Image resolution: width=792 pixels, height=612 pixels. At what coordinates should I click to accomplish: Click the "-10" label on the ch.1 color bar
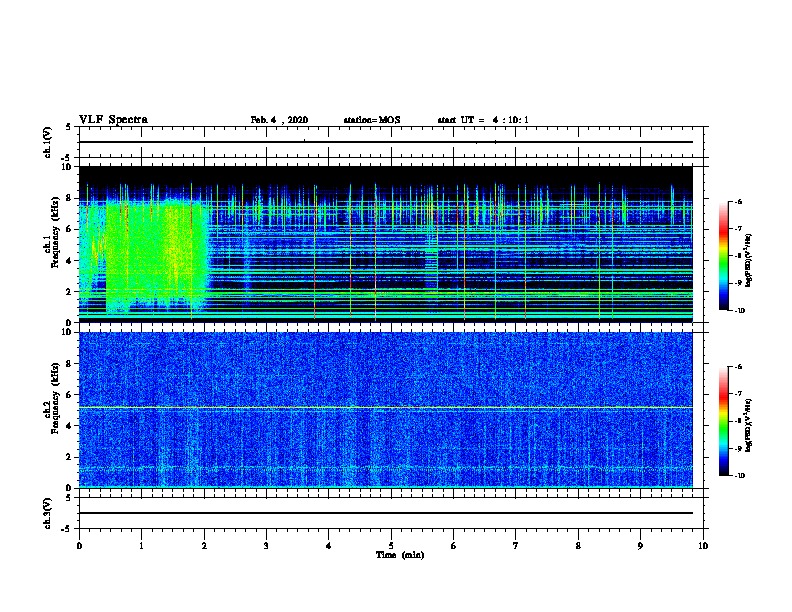pyautogui.click(x=739, y=311)
